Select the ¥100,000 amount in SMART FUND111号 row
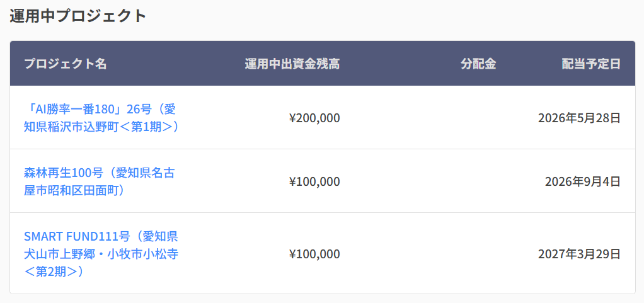The image size is (644, 303). (x=314, y=254)
